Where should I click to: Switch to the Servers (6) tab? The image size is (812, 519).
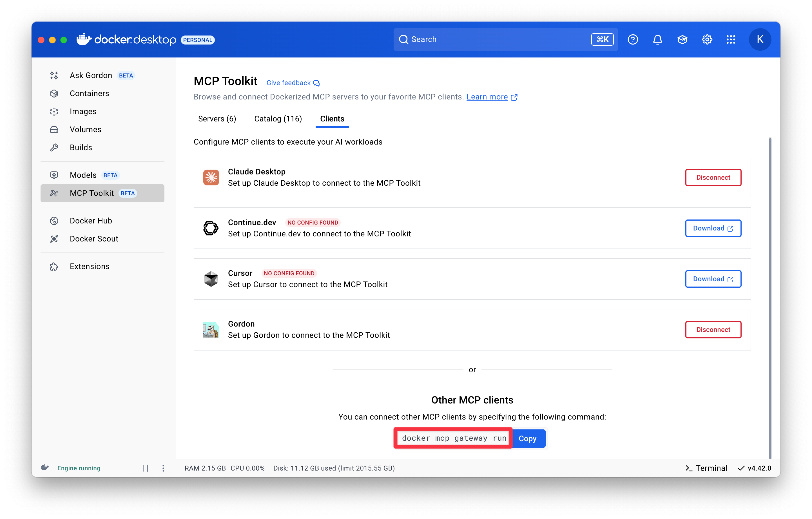pos(217,119)
